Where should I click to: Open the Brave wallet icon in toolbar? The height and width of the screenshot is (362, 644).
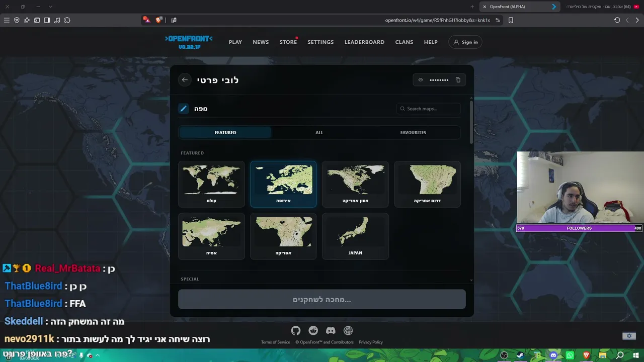37,20
